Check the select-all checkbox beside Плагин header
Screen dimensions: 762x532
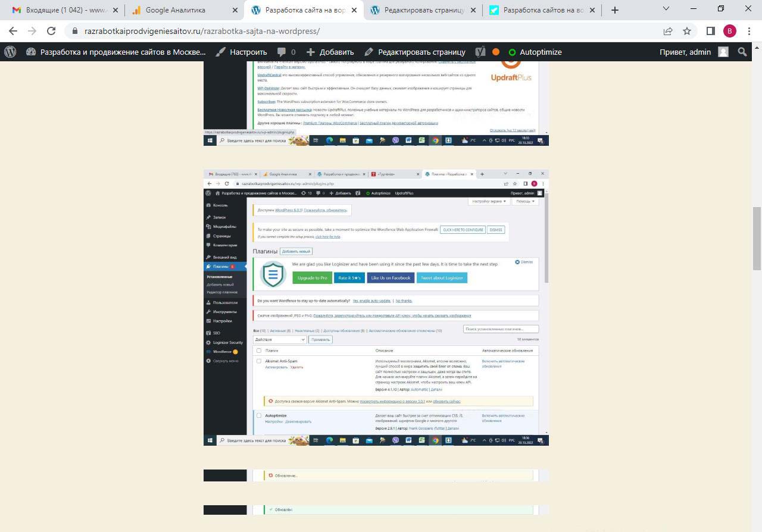point(258,351)
